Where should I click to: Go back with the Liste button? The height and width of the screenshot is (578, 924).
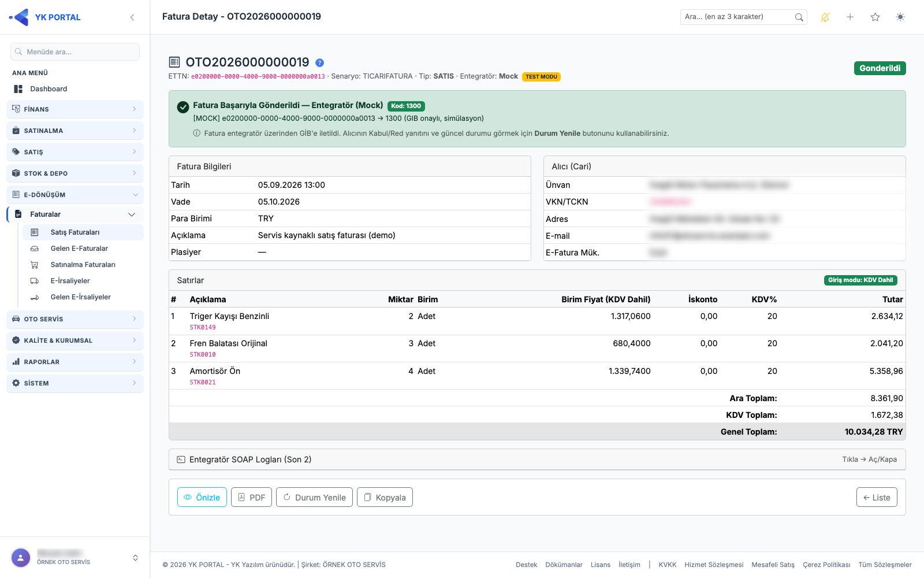tap(877, 498)
